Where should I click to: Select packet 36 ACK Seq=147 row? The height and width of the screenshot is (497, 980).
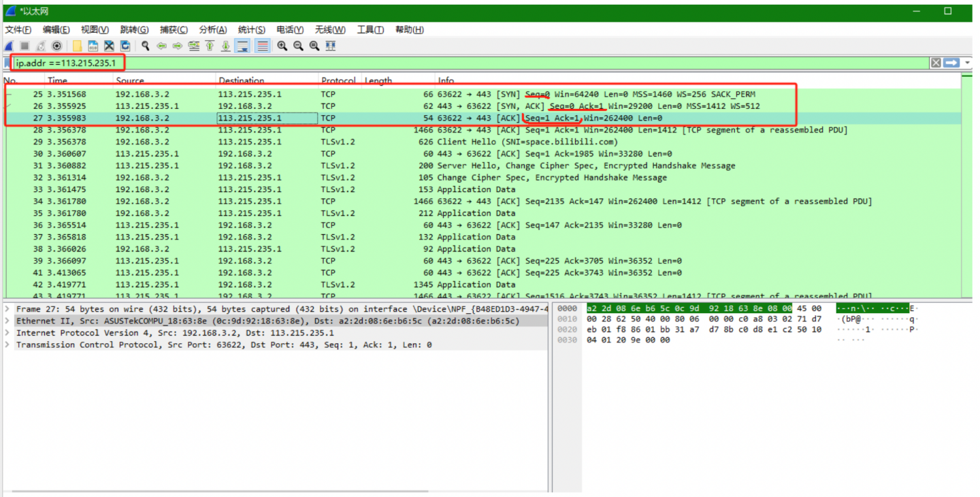point(482,225)
